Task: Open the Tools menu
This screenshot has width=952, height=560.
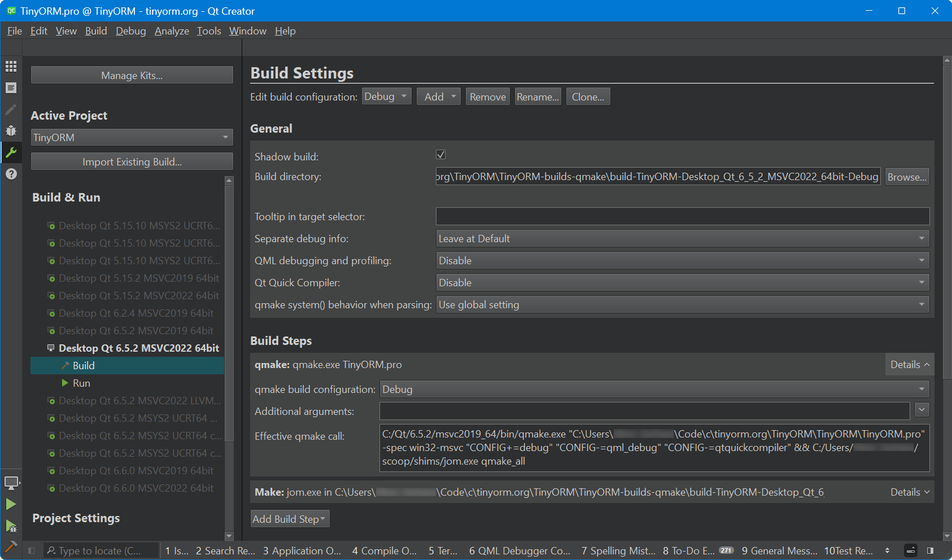Action: coord(209,31)
